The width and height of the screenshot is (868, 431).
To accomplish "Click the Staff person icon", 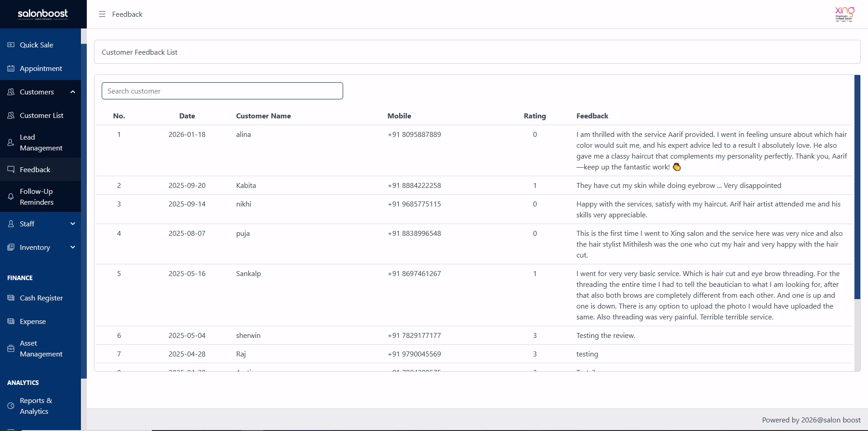I will (x=11, y=224).
